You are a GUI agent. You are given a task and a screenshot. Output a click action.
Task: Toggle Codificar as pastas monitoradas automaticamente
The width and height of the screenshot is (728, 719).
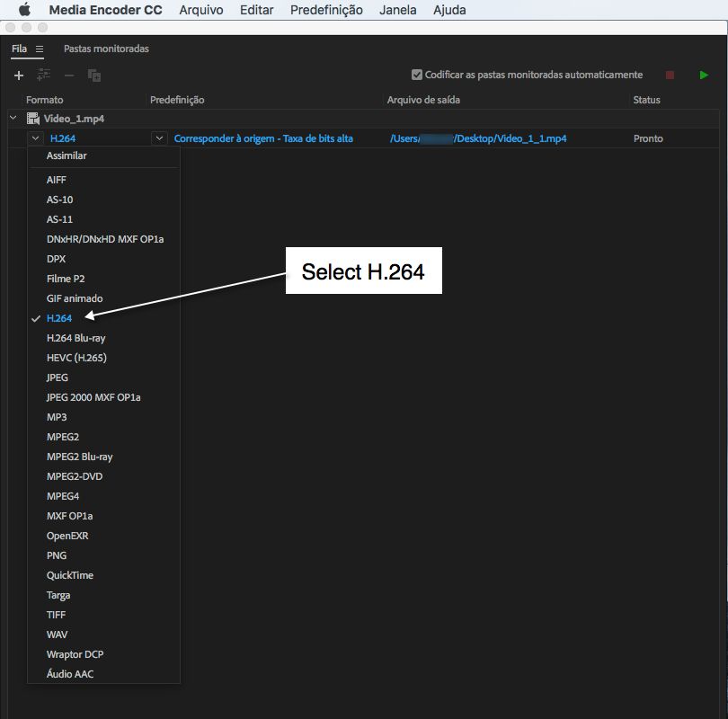point(416,75)
